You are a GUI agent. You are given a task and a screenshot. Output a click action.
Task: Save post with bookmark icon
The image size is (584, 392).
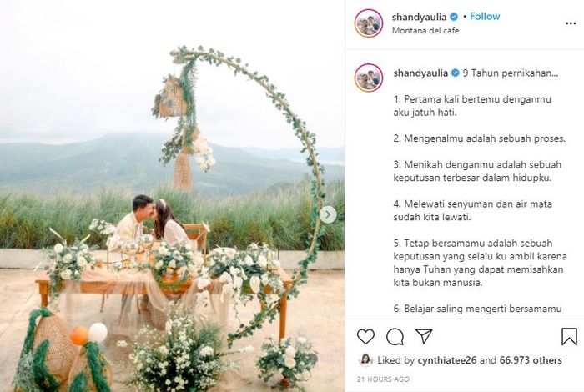tap(569, 336)
